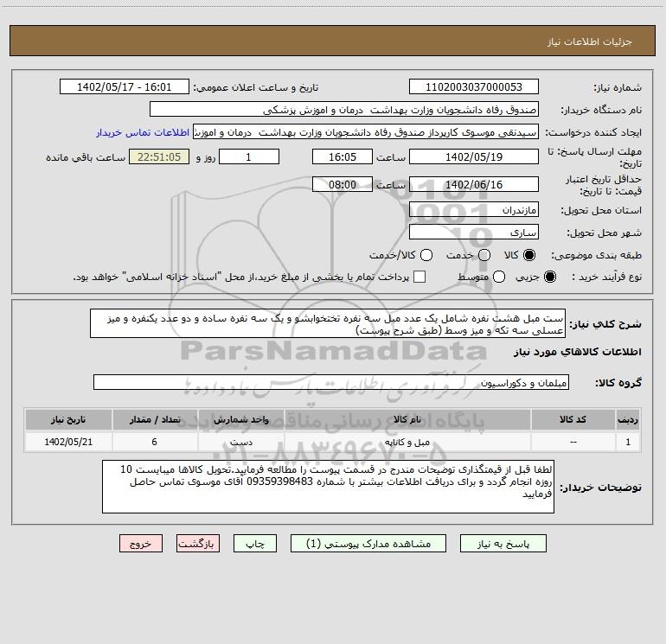This screenshot has height=644, width=666.
Task: Click the تاریخ نیاز column header
Action: [68, 419]
